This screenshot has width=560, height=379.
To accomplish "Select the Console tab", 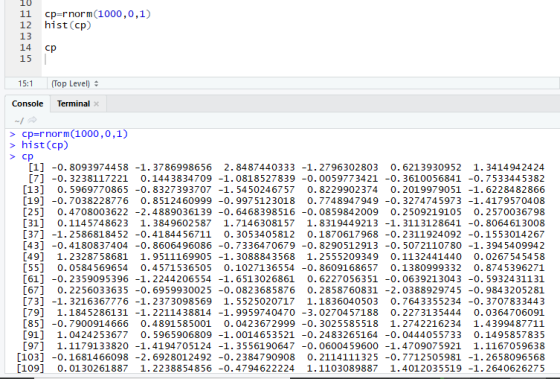I will [28, 104].
